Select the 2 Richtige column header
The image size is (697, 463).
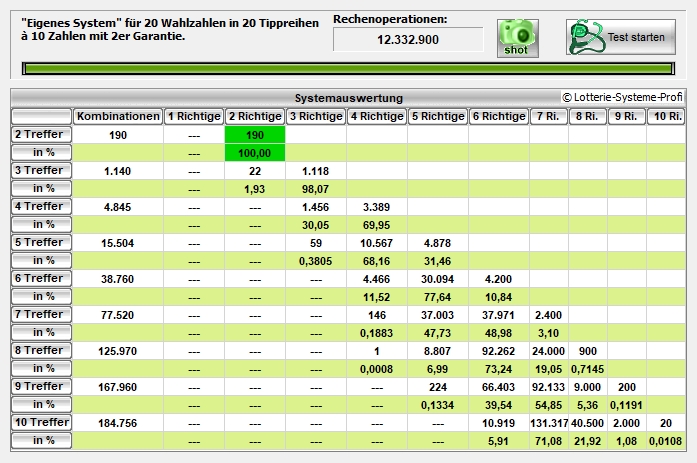(x=255, y=116)
